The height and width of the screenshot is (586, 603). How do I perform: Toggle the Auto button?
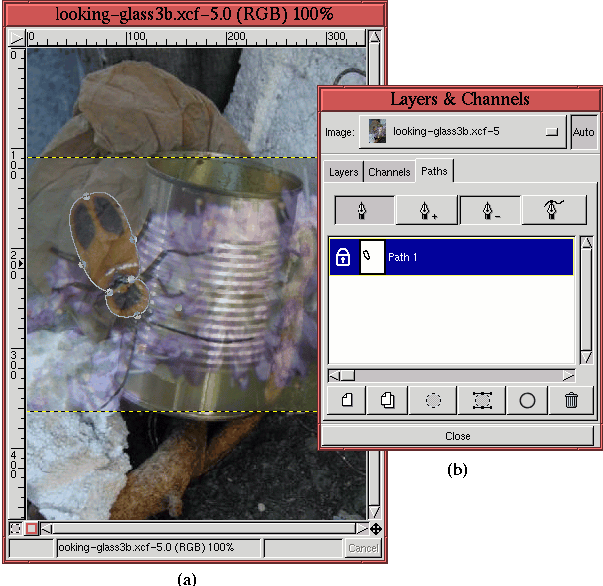tap(583, 132)
